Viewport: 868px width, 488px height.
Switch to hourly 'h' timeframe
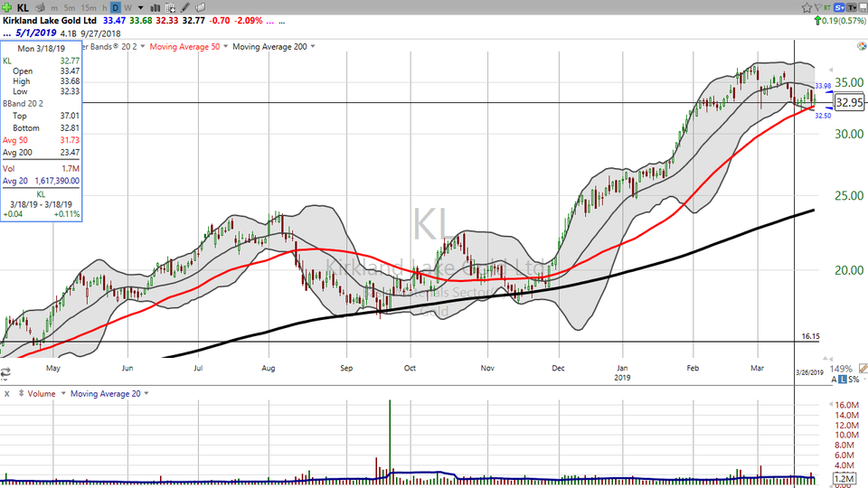(x=104, y=8)
